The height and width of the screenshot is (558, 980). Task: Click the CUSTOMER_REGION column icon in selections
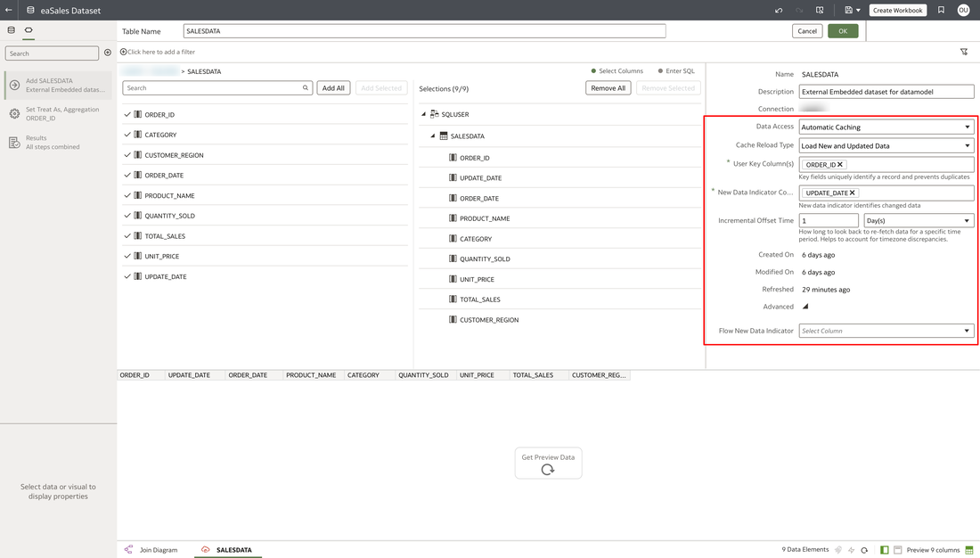(453, 320)
